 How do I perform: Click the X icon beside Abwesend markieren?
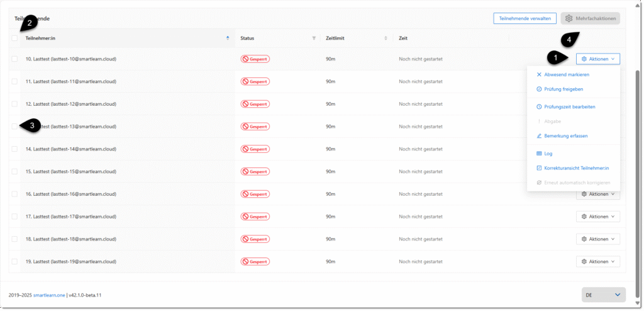coord(539,74)
